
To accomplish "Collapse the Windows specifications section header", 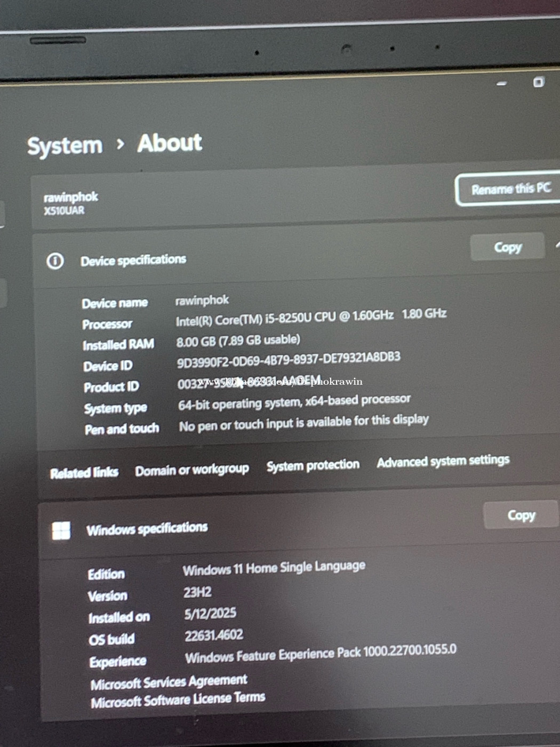I will pos(299,523).
